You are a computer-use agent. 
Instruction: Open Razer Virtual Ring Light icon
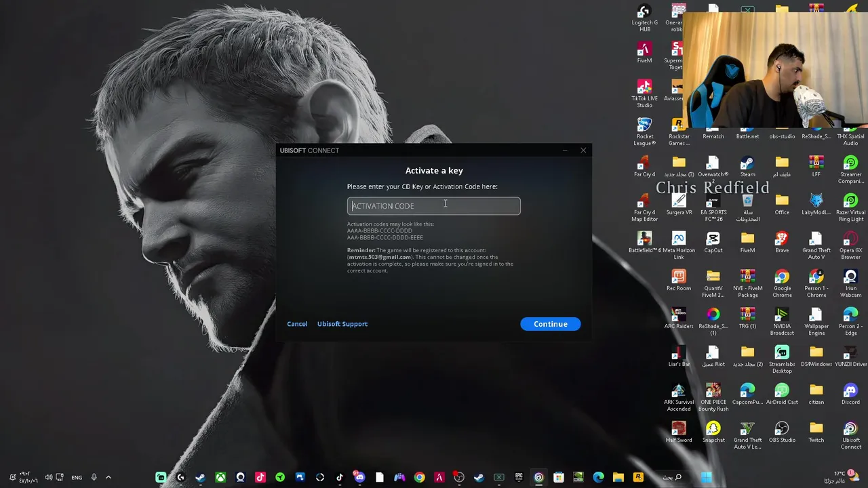[x=850, y=208]
